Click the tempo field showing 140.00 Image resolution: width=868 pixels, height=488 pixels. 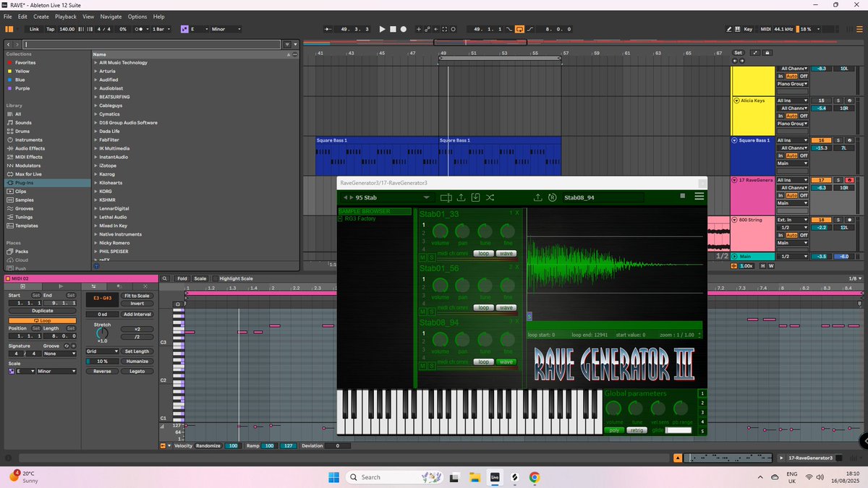point(67,29)
